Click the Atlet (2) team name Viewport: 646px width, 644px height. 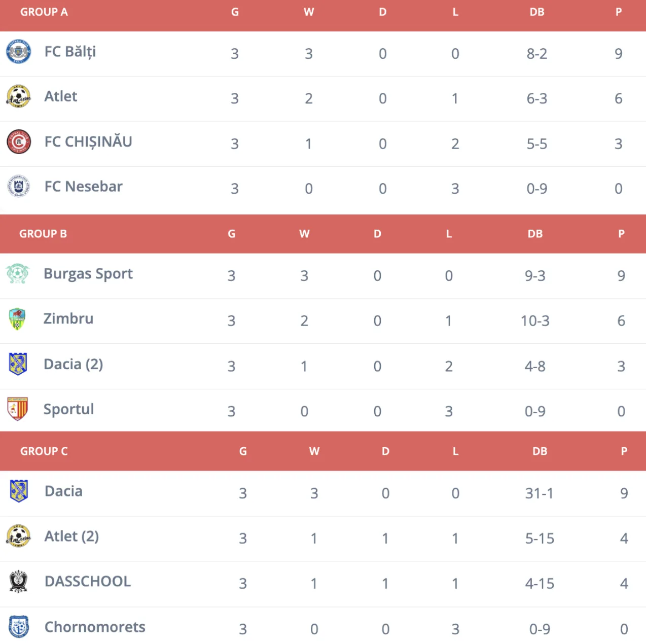(x=71, y=536)
